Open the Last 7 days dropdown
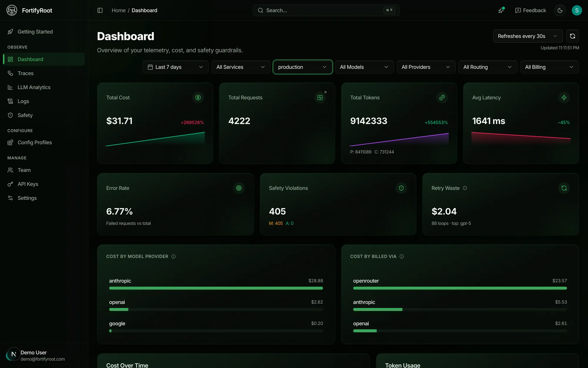This screenshot has width=588, height=368. [176, 67]
